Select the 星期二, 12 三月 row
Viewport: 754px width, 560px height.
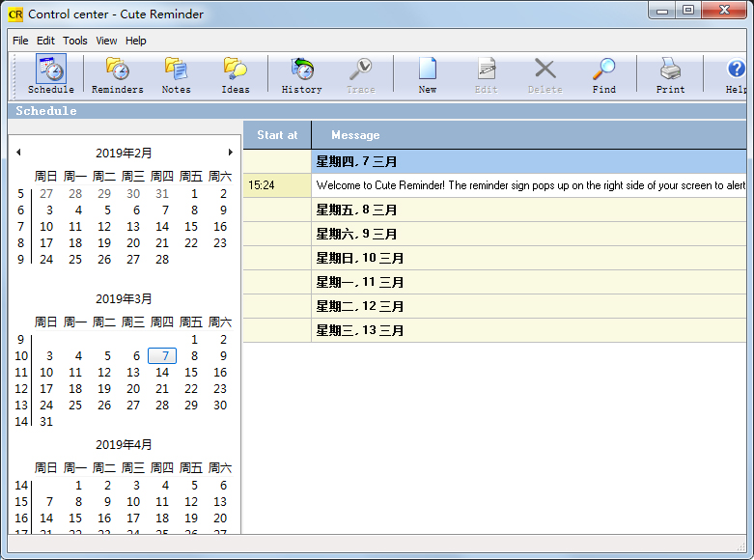click(x=495, y=306)
